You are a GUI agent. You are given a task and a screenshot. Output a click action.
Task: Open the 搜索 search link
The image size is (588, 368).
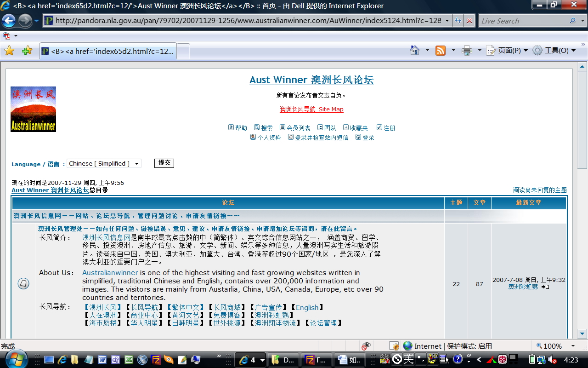(263, 128)
